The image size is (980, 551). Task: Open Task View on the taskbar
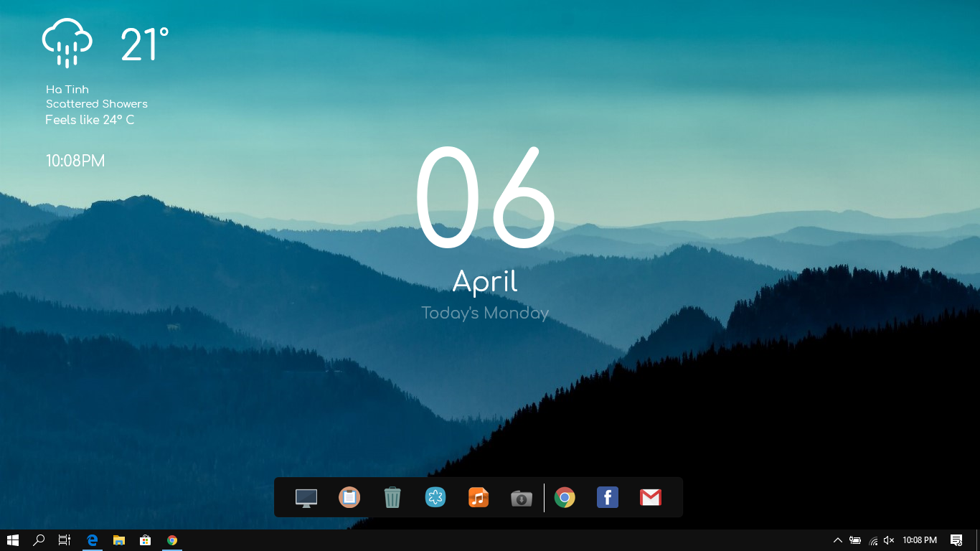click(x=65, y=540)
